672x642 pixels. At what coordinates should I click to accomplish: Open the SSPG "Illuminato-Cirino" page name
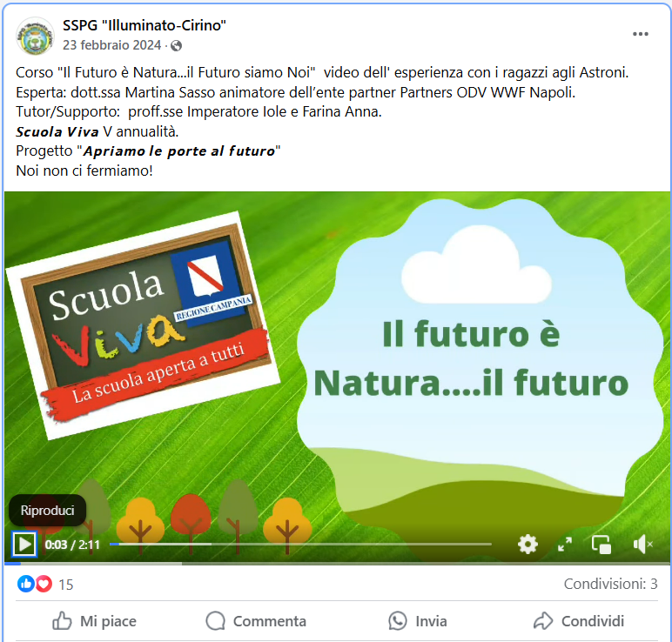click(x=144, y=26)
